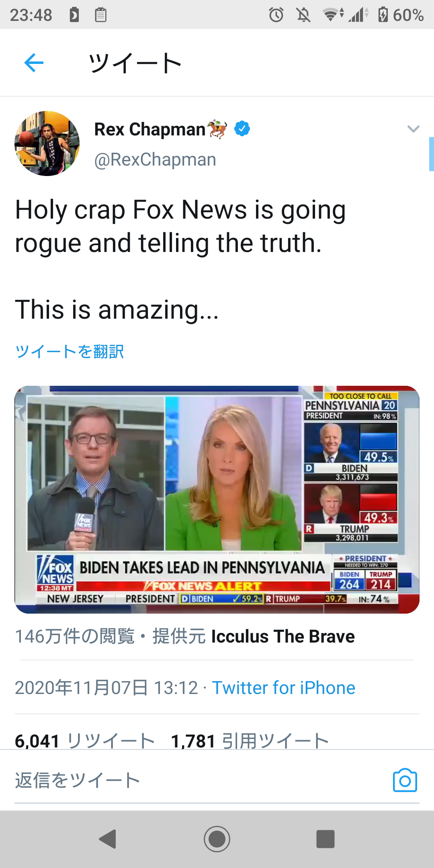Viewport: 434px width, 868px height.
Task: Tap the battery indicator at 60%
Action: click(401, 15)
